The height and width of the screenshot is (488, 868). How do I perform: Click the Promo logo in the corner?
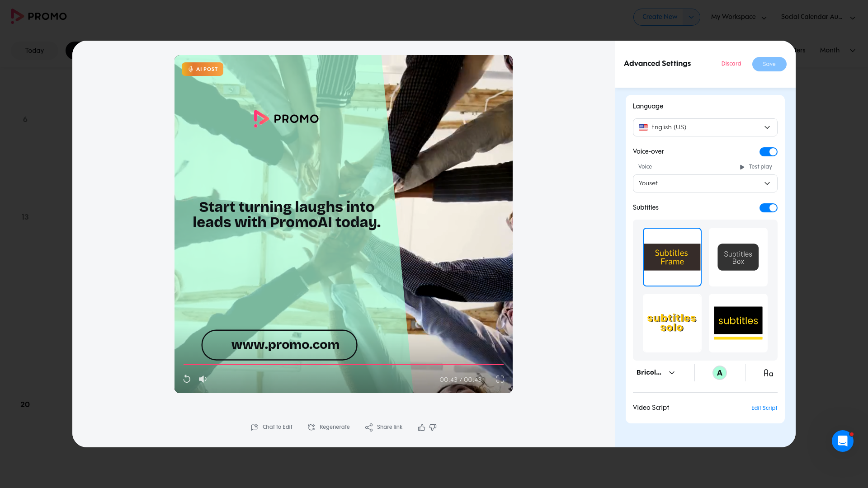[39, 16]
